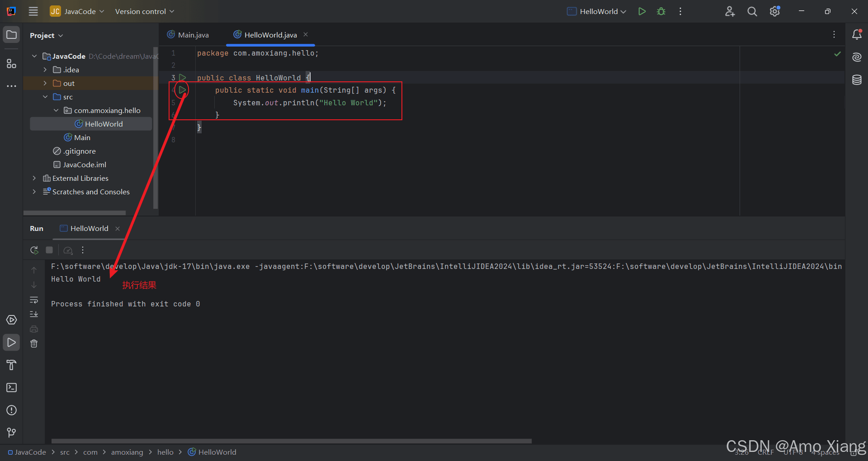868x461 pixels.
Task: Toggle scroll to end of console
Action: point(34,314)
